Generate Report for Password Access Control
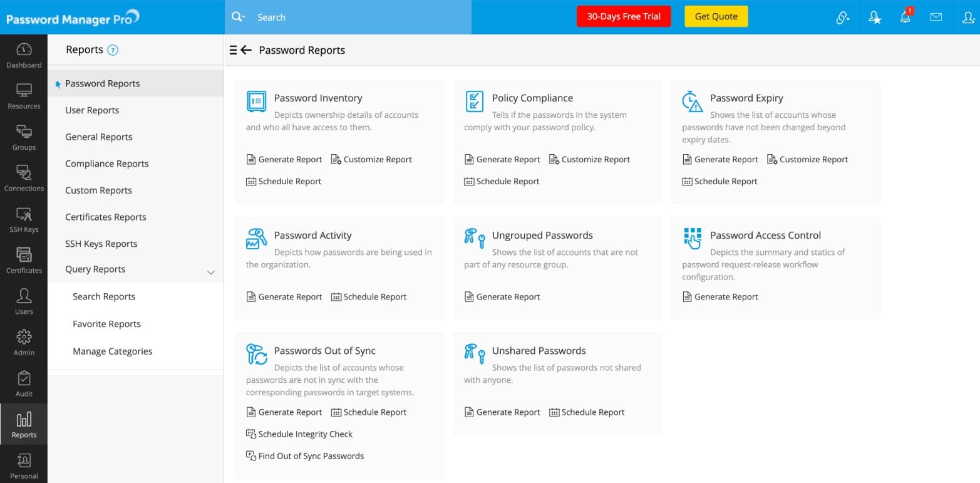Image resolution: width=980 pixels, height=483 pixels. pos(720,297)
